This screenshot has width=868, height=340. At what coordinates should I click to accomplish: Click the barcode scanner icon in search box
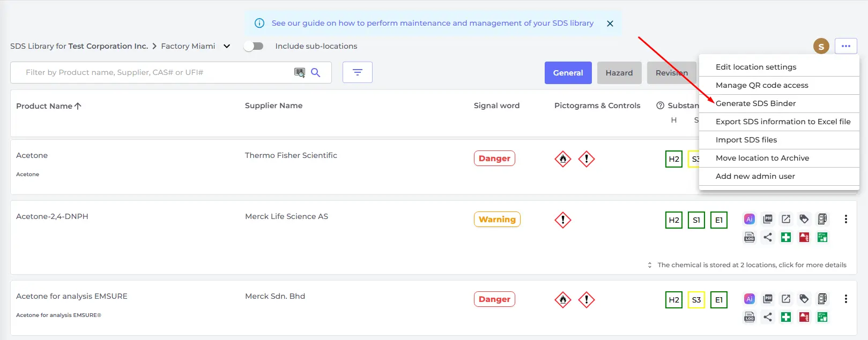299,72
